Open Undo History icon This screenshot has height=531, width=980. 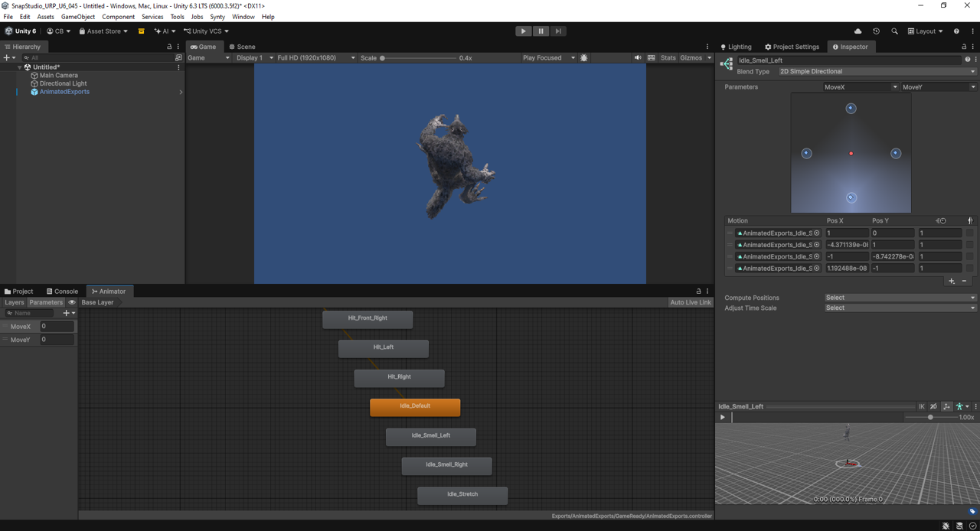pyautogui.click(x=876, y=31)
